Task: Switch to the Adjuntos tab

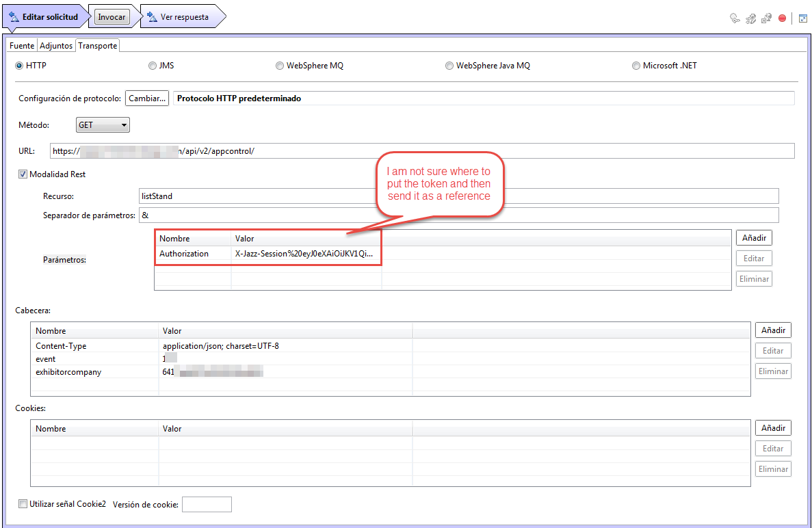Action: point(56,45)
